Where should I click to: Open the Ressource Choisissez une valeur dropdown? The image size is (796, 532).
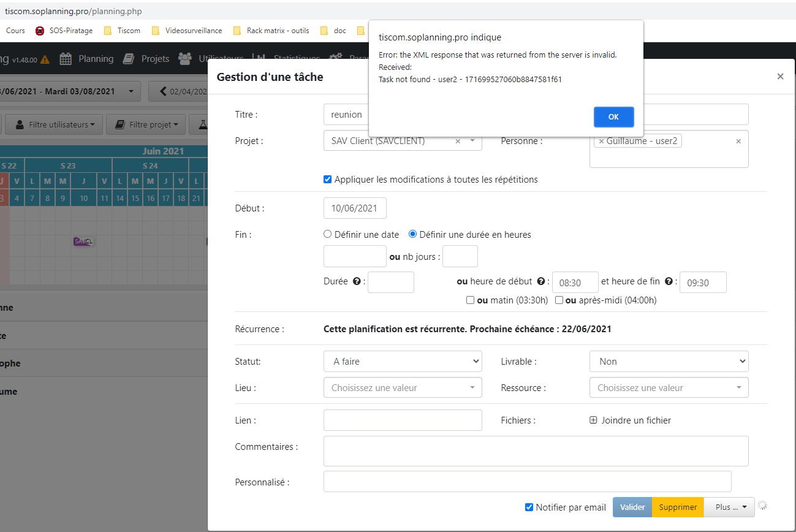coord(669,388)
